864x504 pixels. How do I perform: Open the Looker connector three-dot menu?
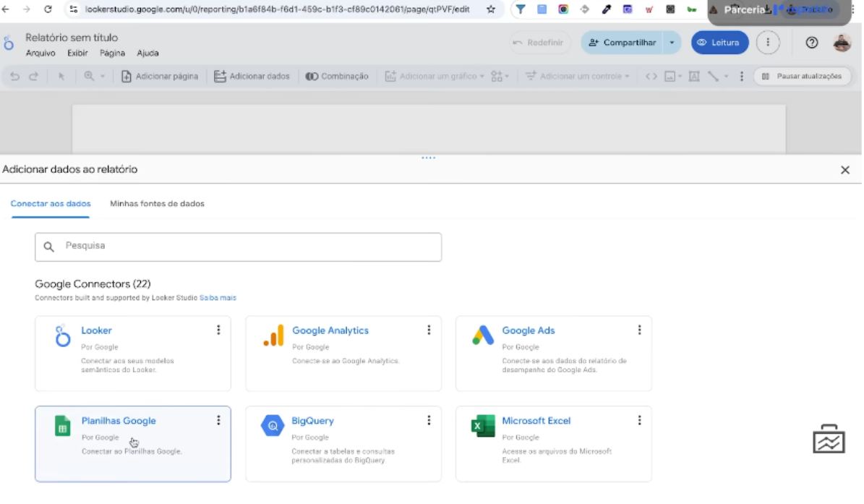[x=218, y=330]
